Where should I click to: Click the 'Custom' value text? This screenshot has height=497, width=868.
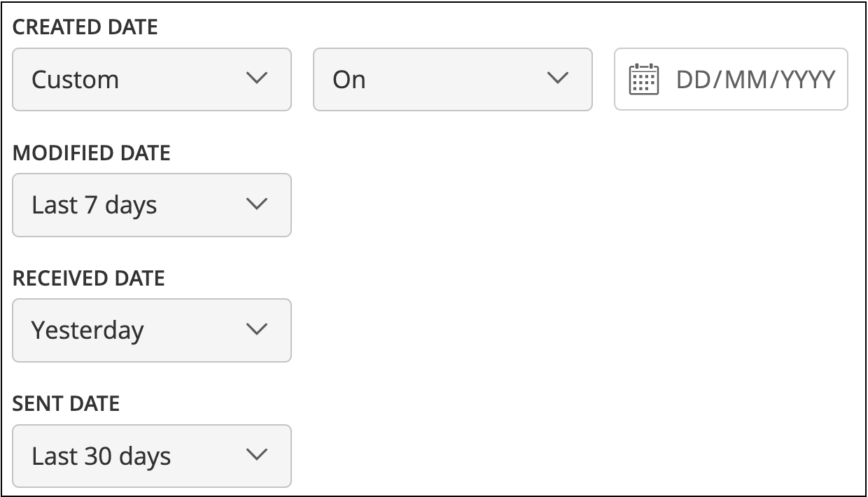75,80
